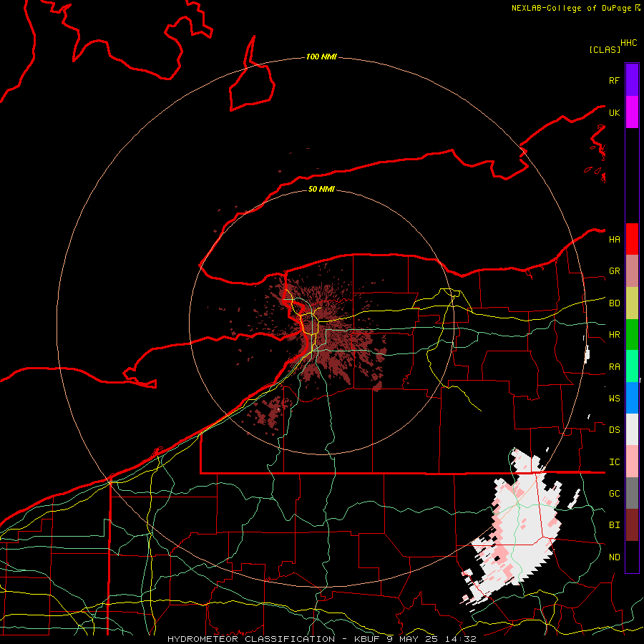Point at the BI legend label
This screenshot has height=644, width=644.
coord(615,525)
